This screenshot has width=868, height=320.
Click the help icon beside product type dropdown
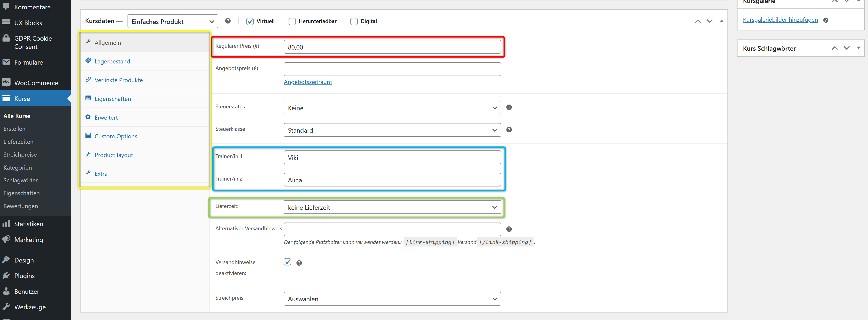[228, 21]
